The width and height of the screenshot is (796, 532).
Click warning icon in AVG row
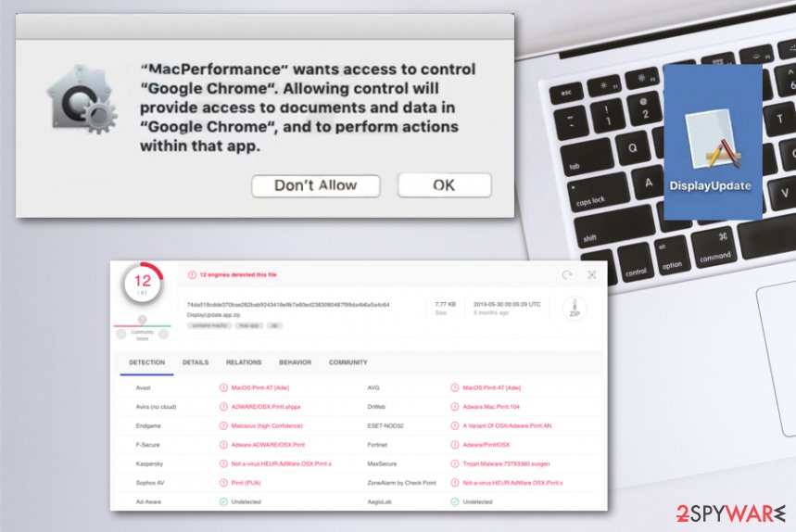click(x=455, y=387)
